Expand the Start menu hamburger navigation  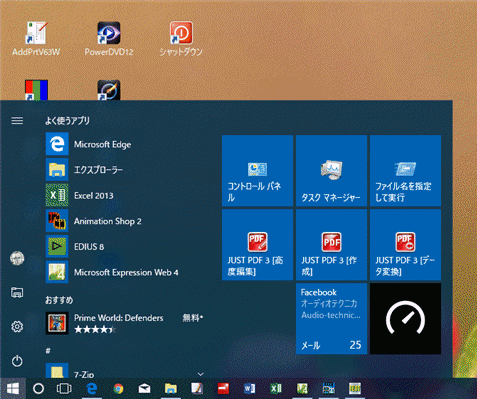tap(17, 120)
